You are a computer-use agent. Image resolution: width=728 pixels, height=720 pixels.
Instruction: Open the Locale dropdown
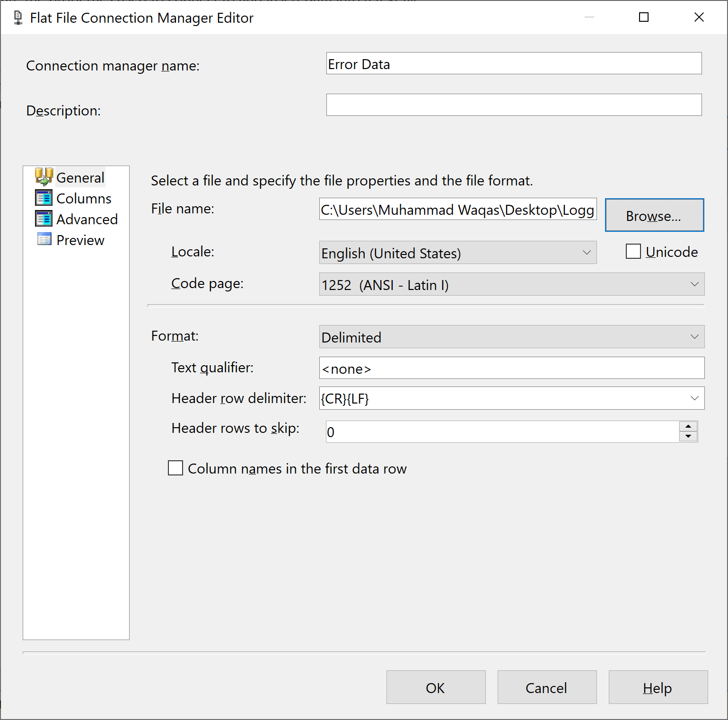tap(587, 253)
